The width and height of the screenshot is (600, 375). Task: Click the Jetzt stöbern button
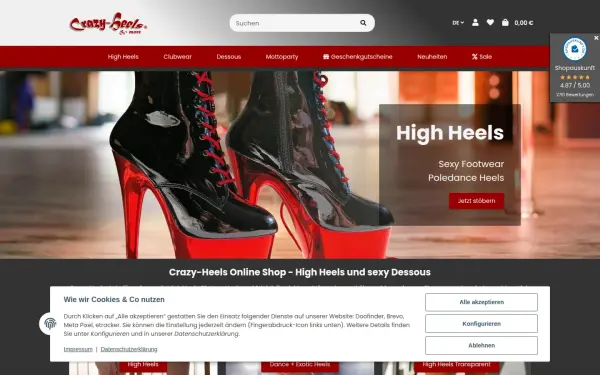coord(476,201)
